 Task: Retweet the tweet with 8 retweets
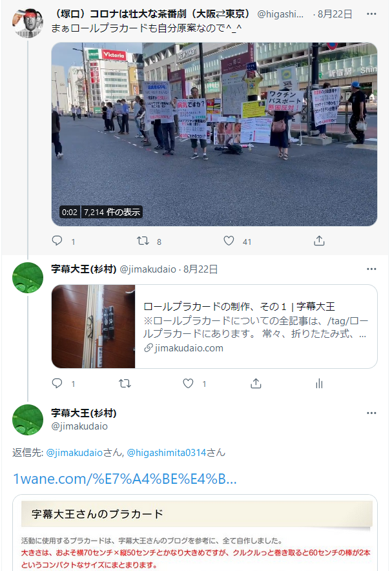[x=143, y=241]
